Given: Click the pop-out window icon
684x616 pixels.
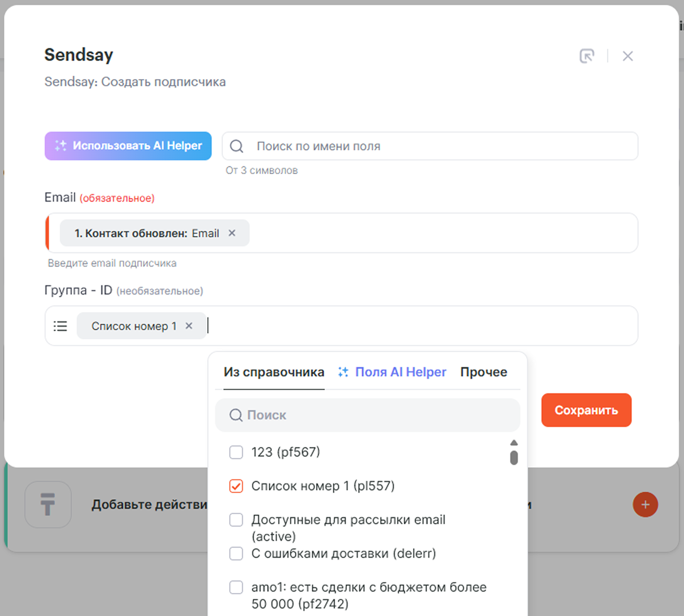Looking at the screenshot, I should point(587,56).
